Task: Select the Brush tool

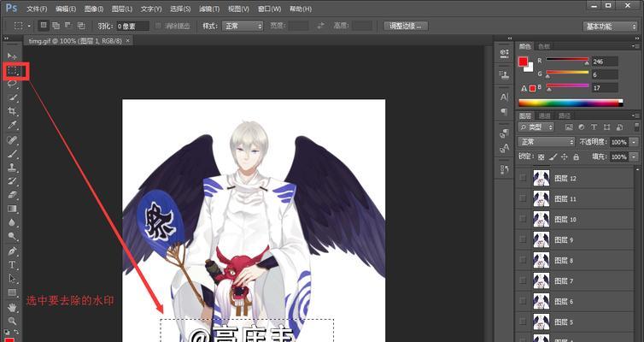Action: coord(12,154)
